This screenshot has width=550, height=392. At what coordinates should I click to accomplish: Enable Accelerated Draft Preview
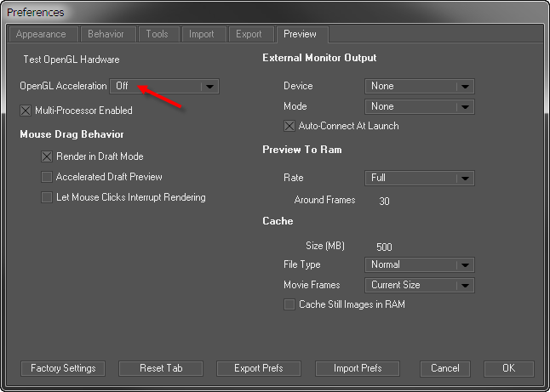click(x=47, y=177)
